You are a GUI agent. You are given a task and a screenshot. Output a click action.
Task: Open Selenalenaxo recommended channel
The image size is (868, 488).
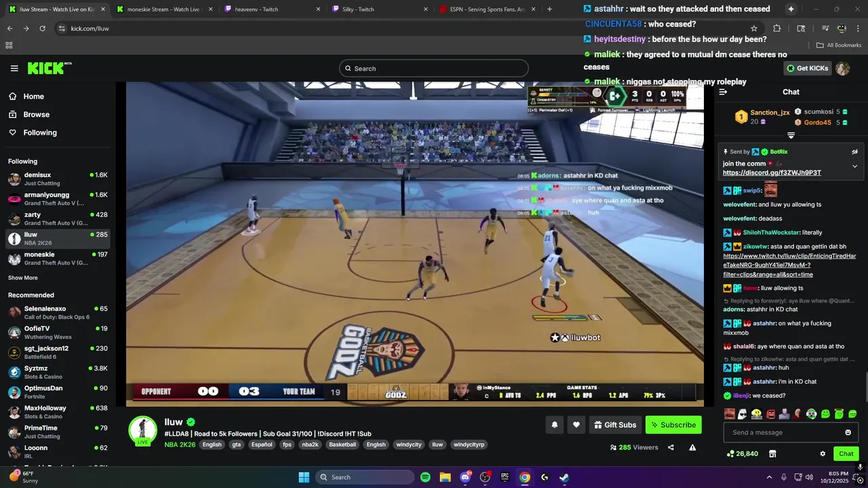[x=58, y=312]
